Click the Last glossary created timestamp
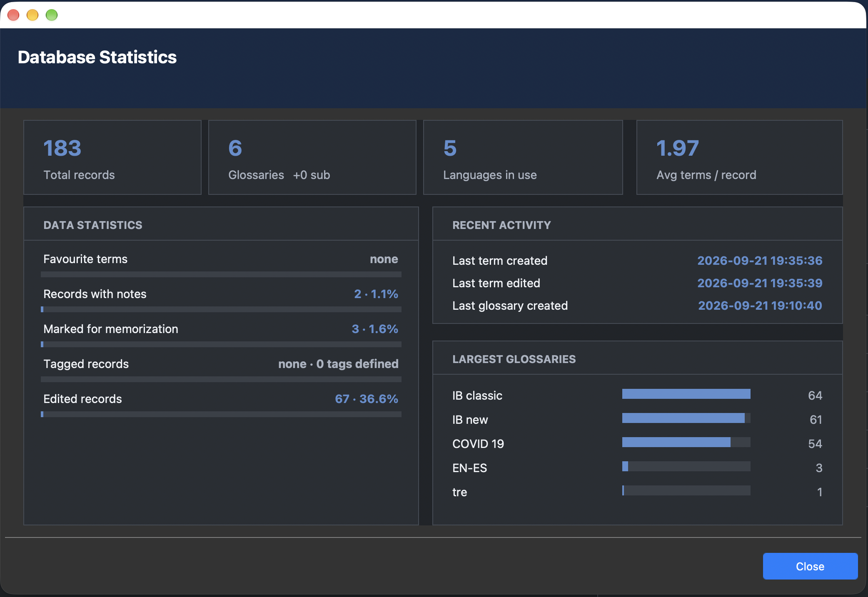The image size is (868, 597). [760, 306]
